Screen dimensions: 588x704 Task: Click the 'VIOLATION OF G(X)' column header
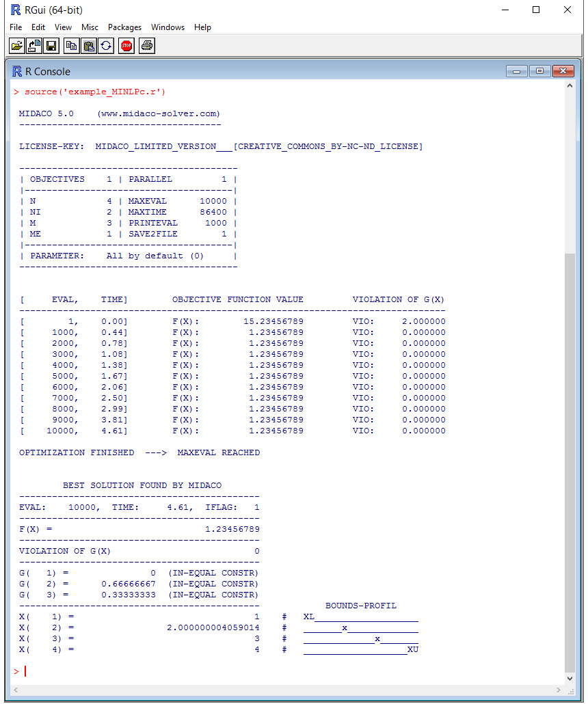coord(398,299)
